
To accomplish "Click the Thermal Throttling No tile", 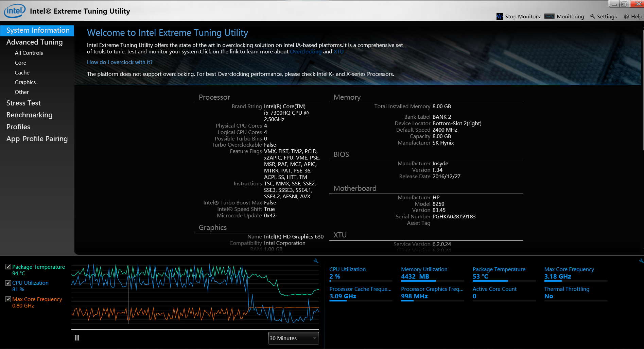I will tap(576, 293).
